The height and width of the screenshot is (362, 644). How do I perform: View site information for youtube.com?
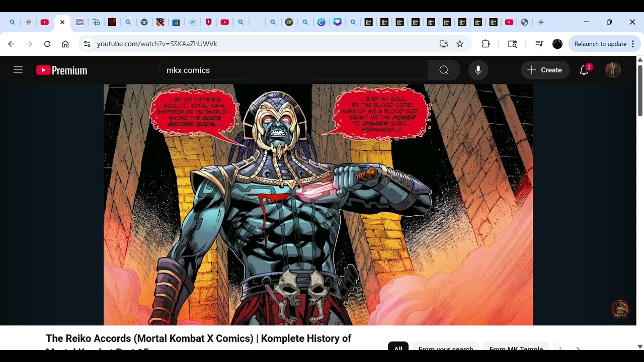pyautogui.click(x=87, y=44)
